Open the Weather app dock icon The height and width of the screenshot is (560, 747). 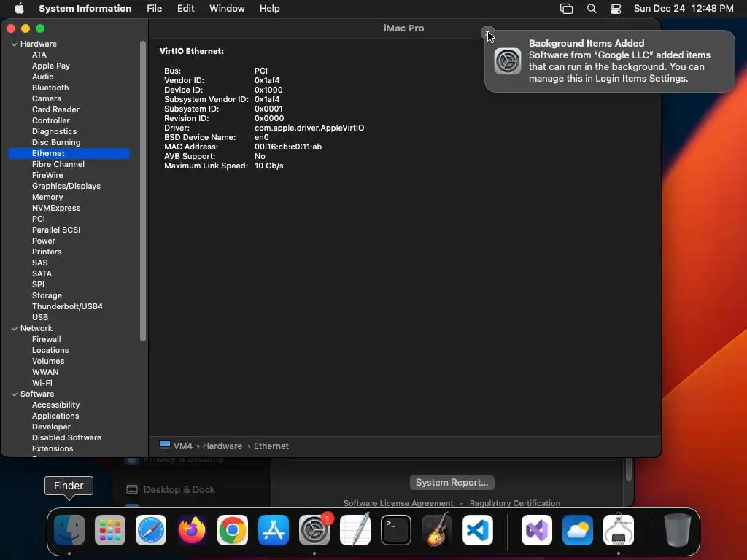(578, 530)
